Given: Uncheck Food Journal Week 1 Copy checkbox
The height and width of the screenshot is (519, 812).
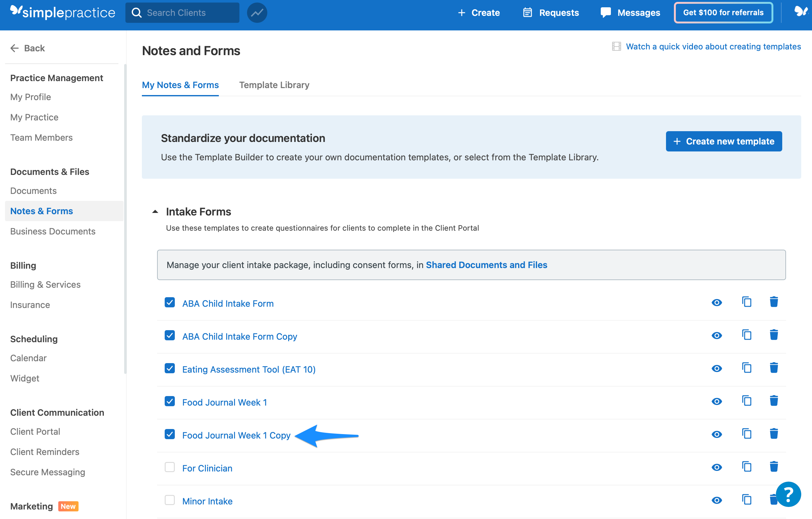Looking at the screenshot, I should click(170, 434).
